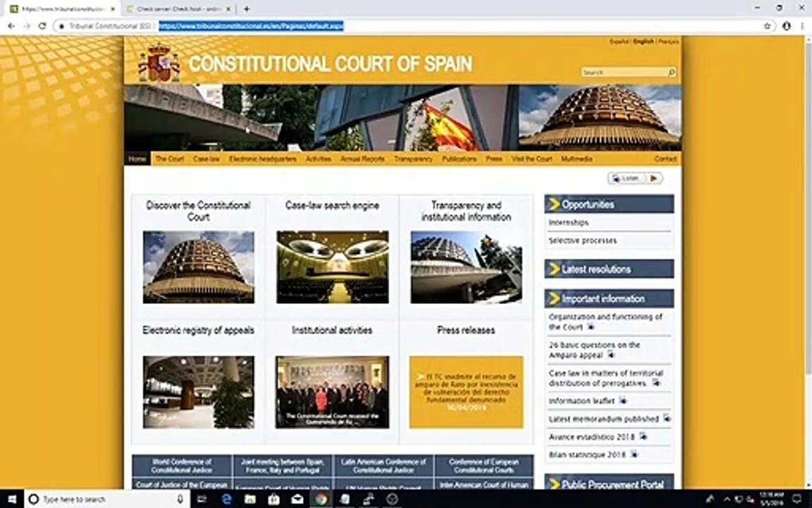This screenshot has width=812, height=508.
Task: Bookmark this page with the star icon
Action: pos(768,26)
